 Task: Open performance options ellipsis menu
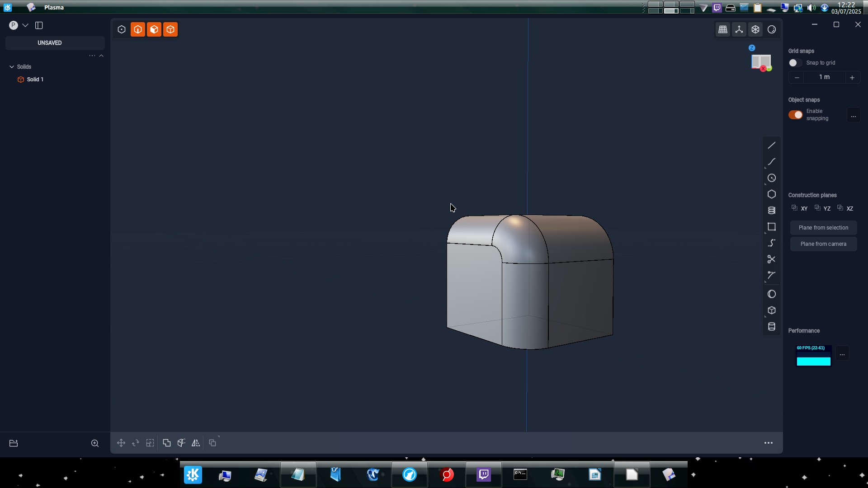[x=842, y=353]
